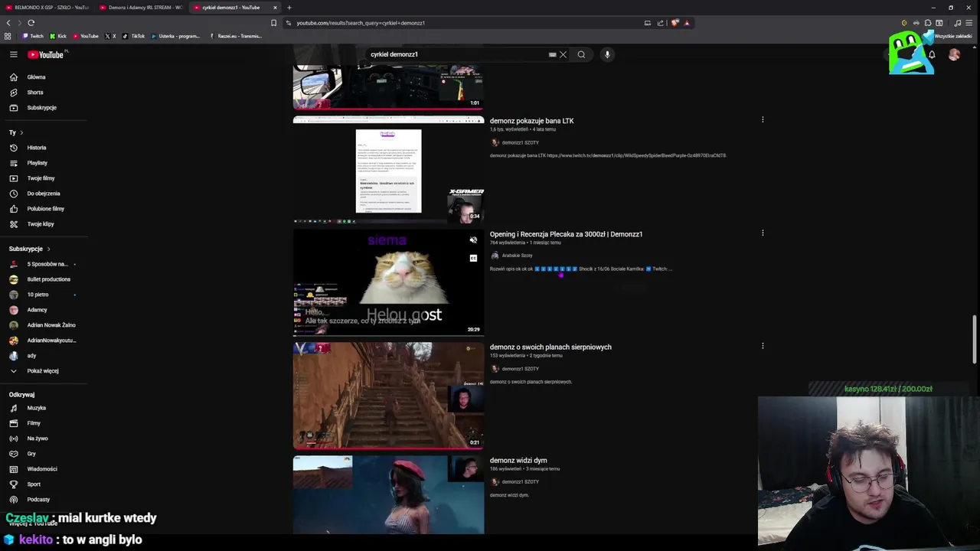Open video title demonz pokazuje bana LTK
Screen dimensions: 980x551
(x=531, y=121)
